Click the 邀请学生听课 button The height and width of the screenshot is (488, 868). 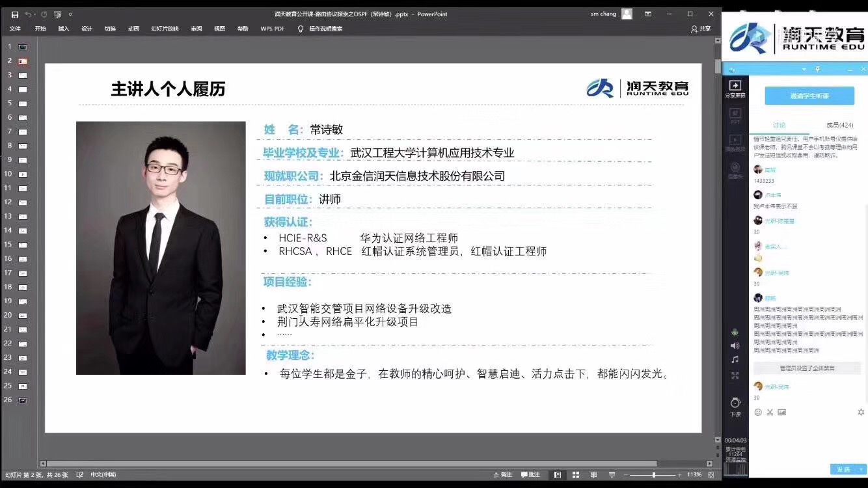pos(809,96)
